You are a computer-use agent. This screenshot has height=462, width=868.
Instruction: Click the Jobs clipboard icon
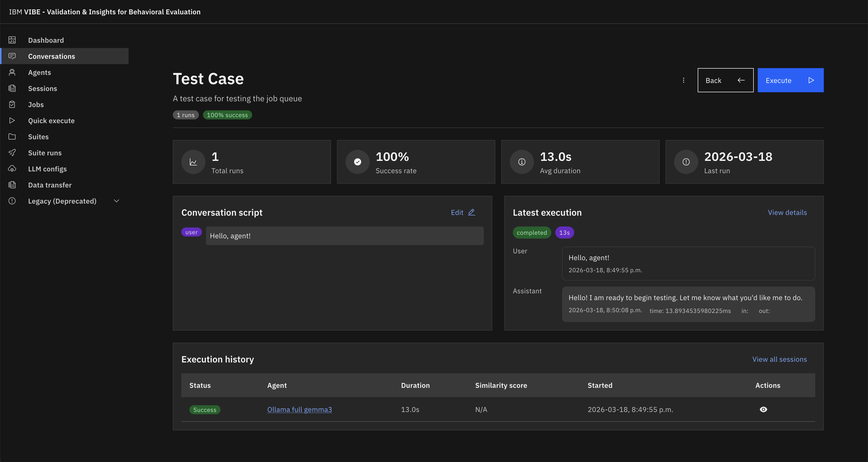point(12,105)
